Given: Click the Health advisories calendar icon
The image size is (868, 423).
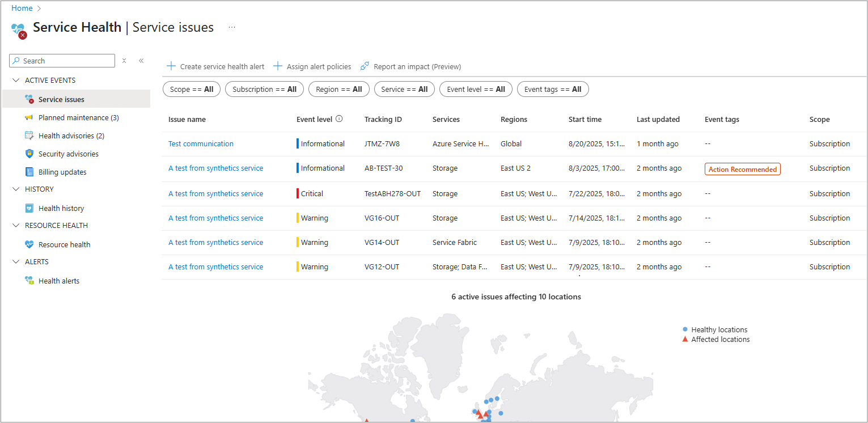Looking at the screenshot, I should pyautogui.click(x=29, y=136).
